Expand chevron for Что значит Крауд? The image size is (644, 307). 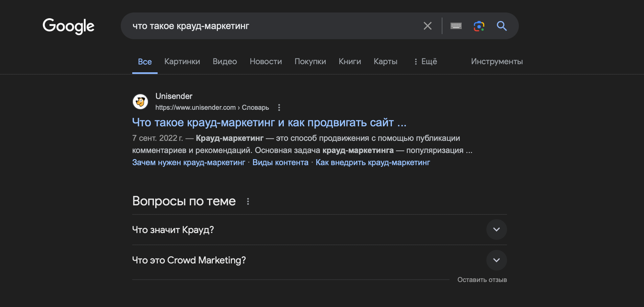pyautogui.click(x=497, y=230)
